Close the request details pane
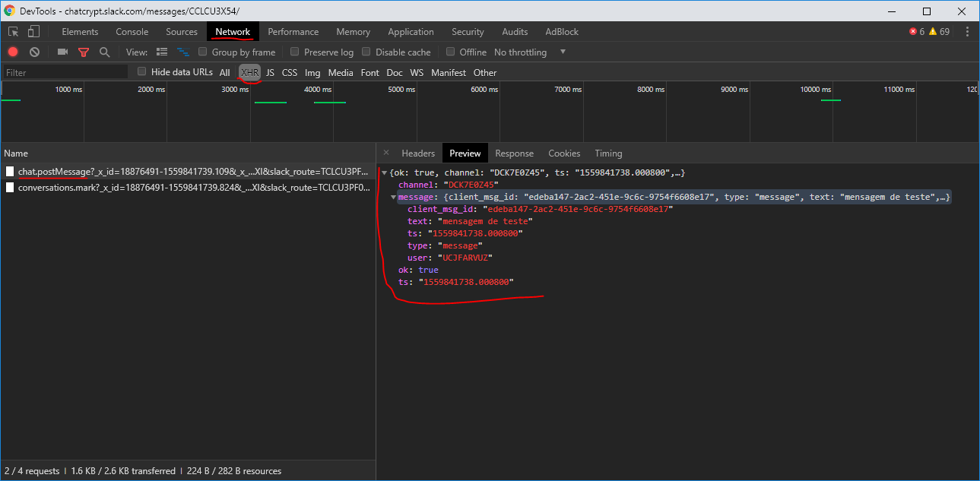Image resolution: width=980 pixels, height=481 pixels. (386, 153)
